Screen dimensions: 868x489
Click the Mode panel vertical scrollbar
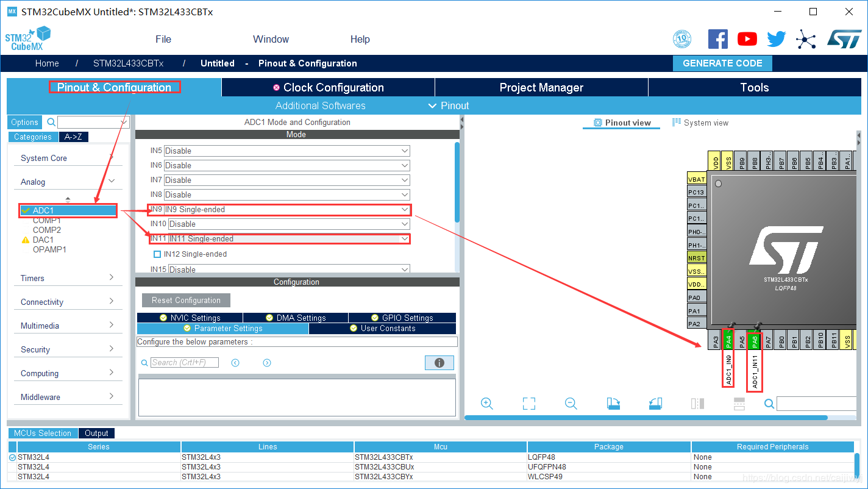pos(457,183)
